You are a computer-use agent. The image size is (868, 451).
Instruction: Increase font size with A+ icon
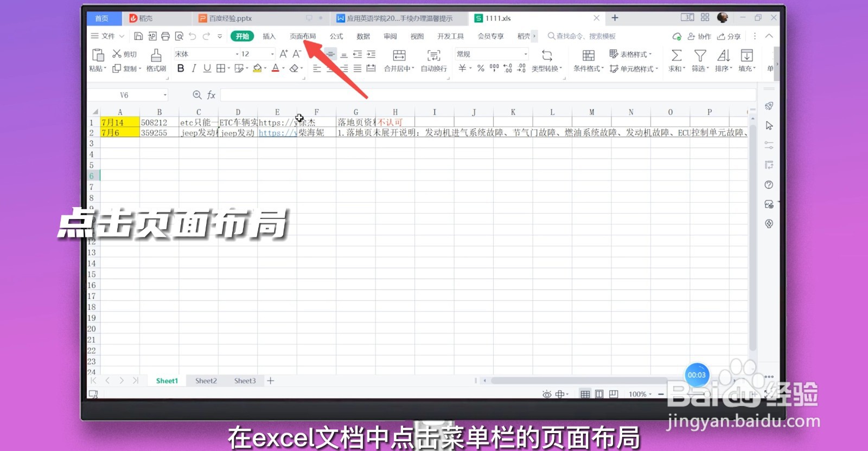click(284, 54)
